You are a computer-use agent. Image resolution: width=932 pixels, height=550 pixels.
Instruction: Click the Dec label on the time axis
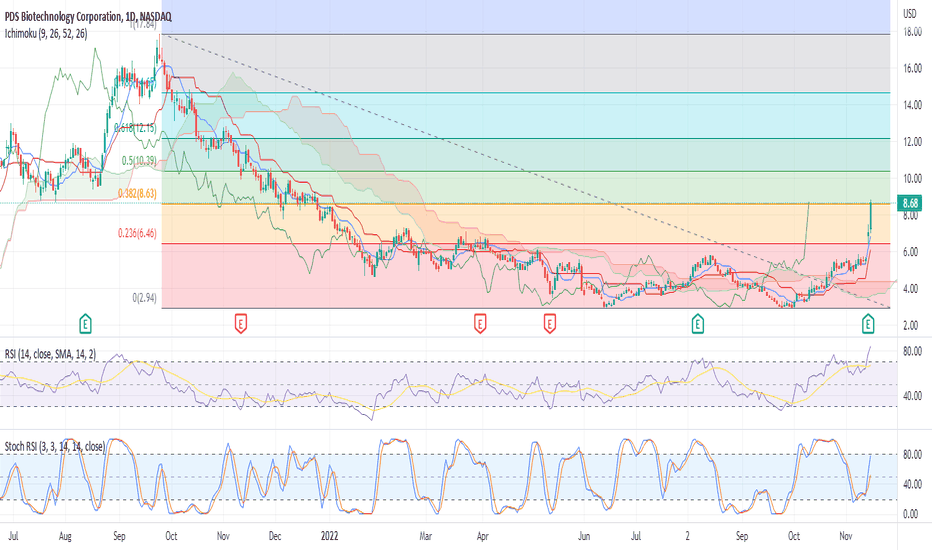[x=275, y=536]
